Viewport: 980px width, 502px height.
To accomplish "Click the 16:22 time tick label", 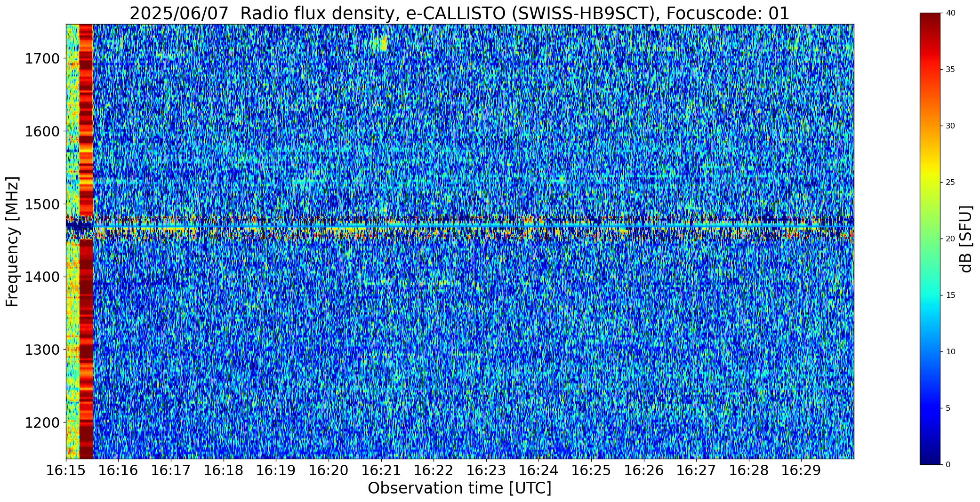I will pos(434,470).
